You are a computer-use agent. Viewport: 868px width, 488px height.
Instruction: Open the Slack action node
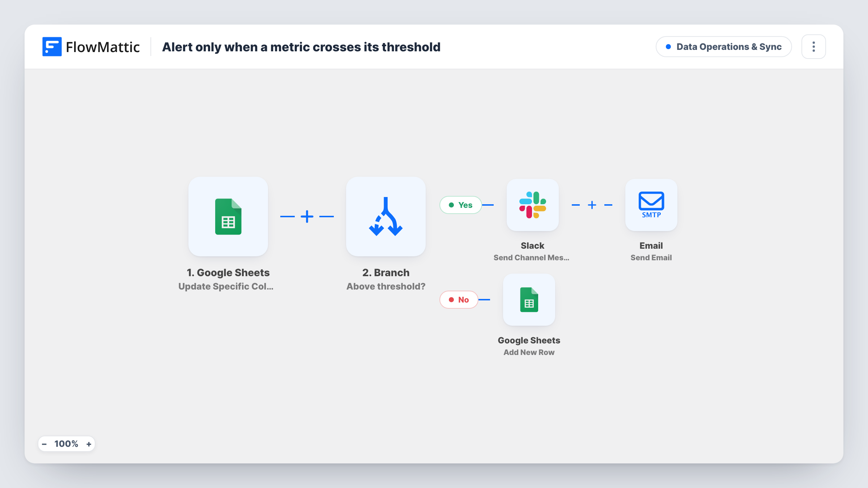click(x=533, y=205)
